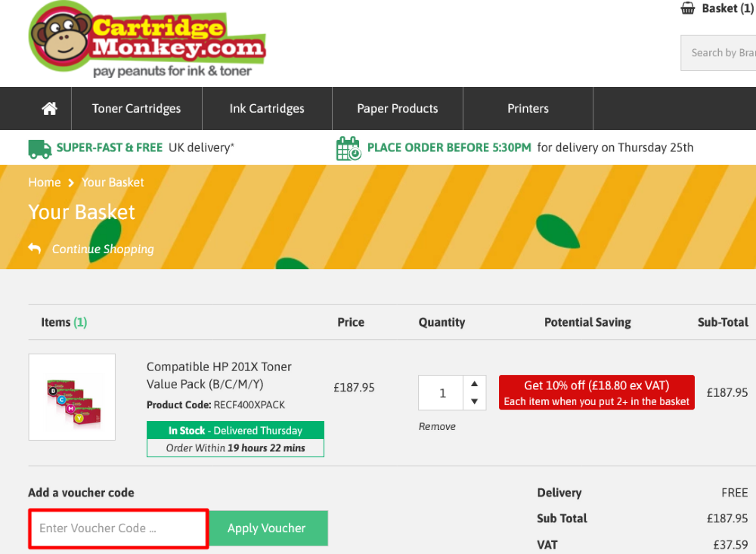Click Order Within 19 hours 22 mins
The width and height of the screenshot is (756, 554).
point(235,448)
